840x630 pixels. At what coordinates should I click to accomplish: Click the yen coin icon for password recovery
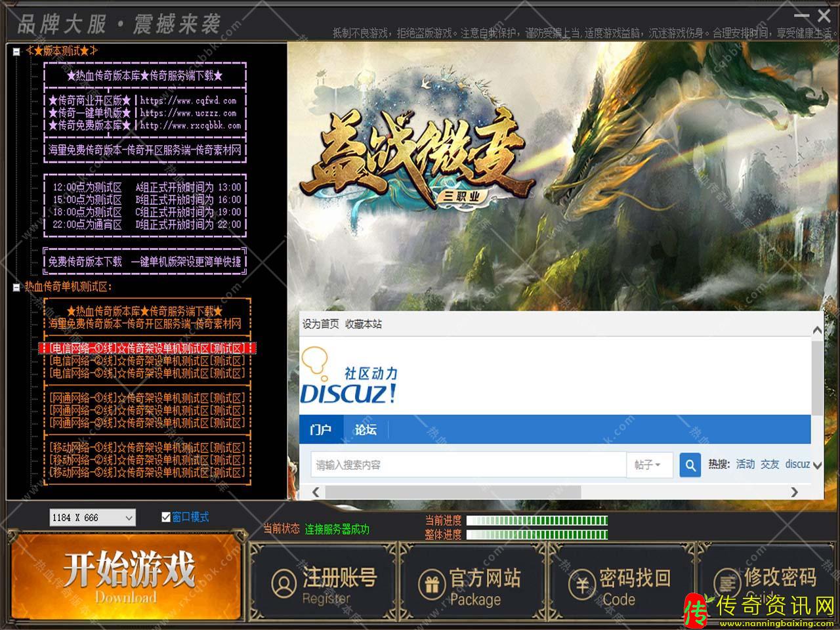tap(581, 583)
